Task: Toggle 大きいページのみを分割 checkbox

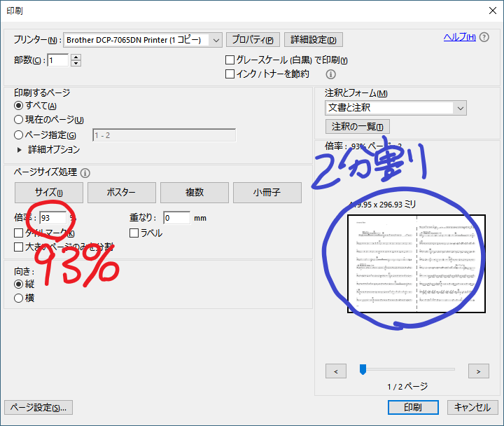Action: (19, 247)
